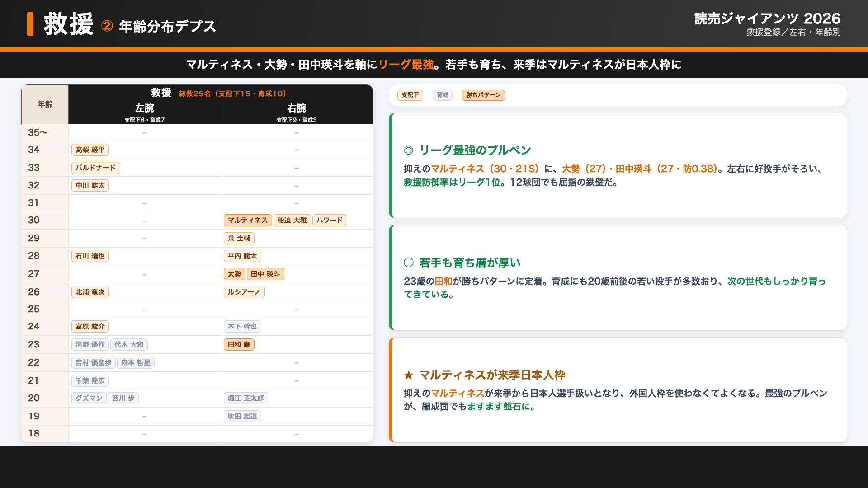
Task: Select player chip ハワード
Action: click(x=330, y=220)
